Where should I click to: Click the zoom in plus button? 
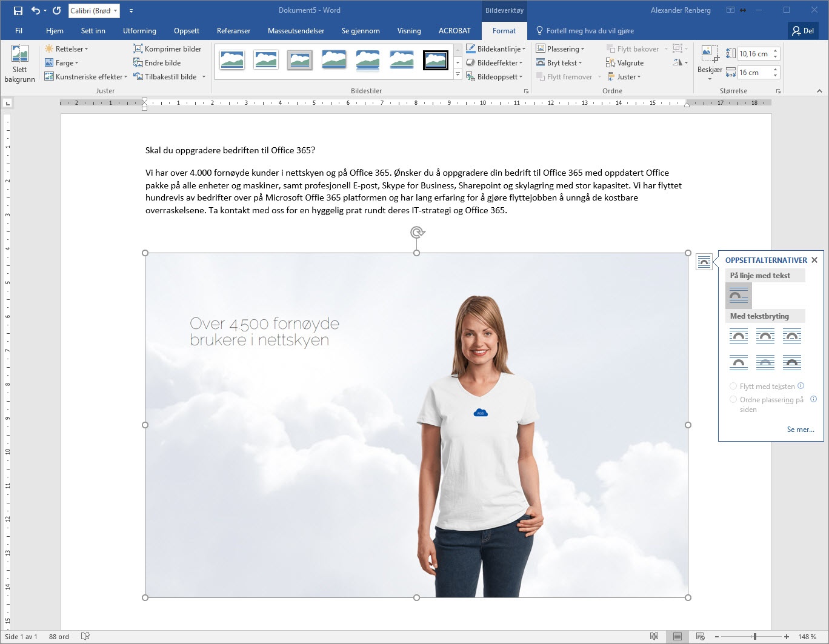[x=787, y=637]
